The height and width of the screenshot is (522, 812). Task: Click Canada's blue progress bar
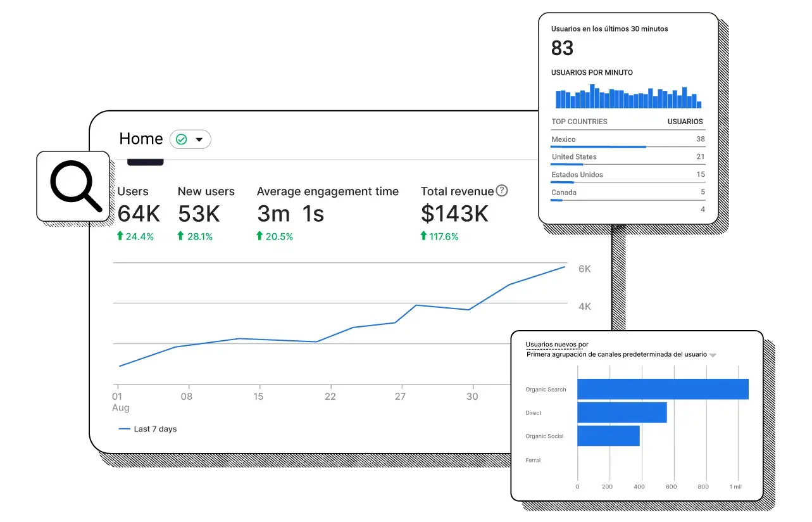[558, 200]
